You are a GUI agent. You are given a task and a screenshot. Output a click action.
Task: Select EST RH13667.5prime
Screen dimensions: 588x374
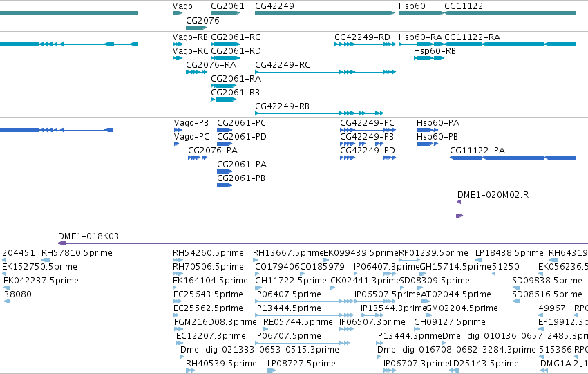click(288, 253)
